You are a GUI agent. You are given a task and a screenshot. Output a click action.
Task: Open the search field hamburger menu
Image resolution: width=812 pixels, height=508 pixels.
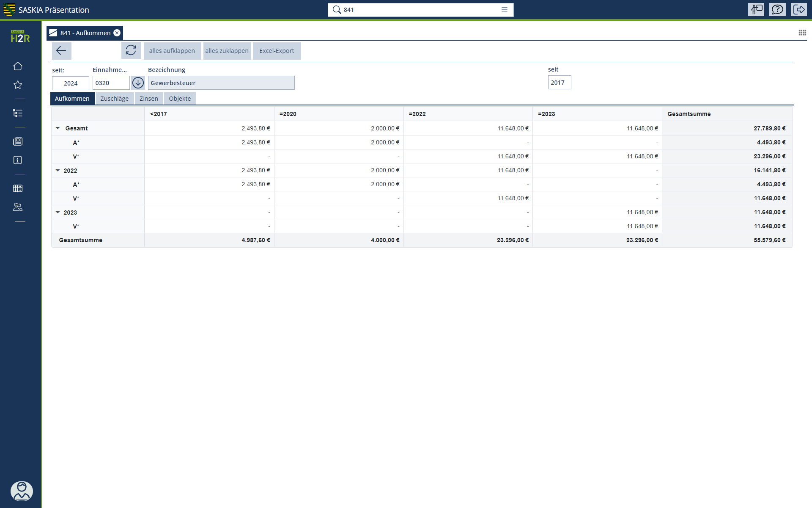click(505, 10)
